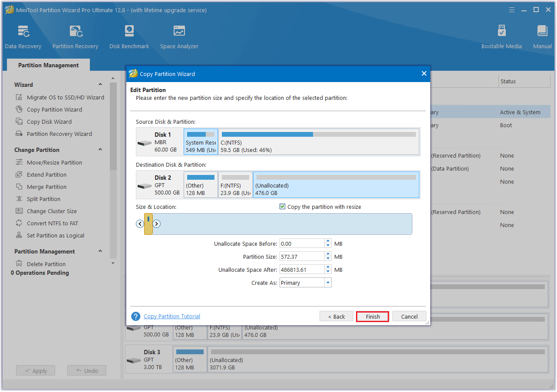Image resolution: width=557 pixels, height=392 pixels.
Task: Switch to the Partition Management tab
Action: tap(49, 65)
